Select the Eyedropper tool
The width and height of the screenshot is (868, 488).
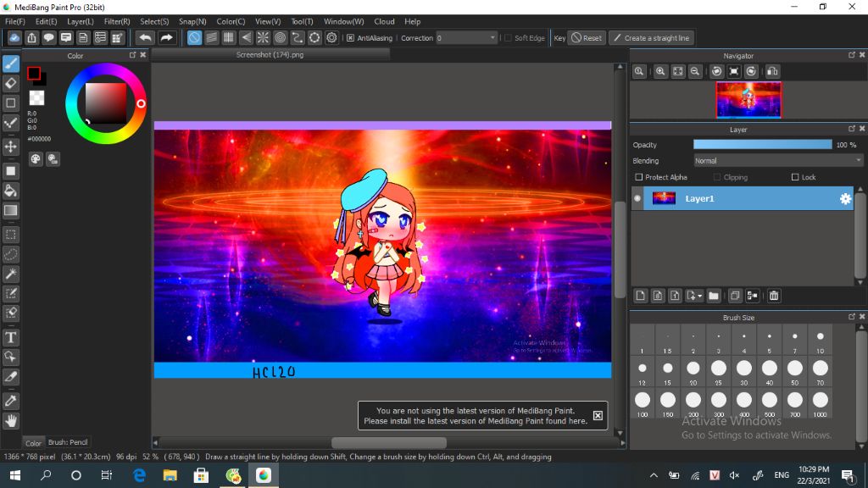coord(11,401)
